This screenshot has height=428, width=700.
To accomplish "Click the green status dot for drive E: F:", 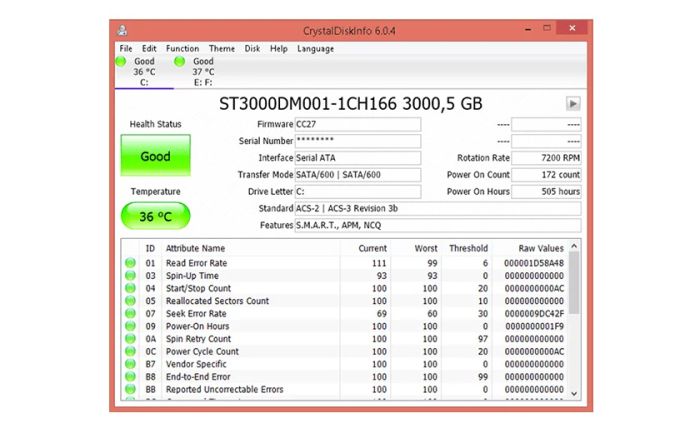I will tap(179, 61).
